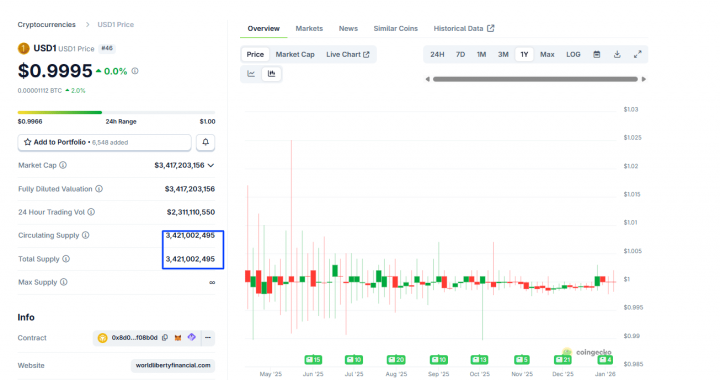Open Market Cap info icon
The width and height of the screenshot is (720, 380).
point(63,165)
